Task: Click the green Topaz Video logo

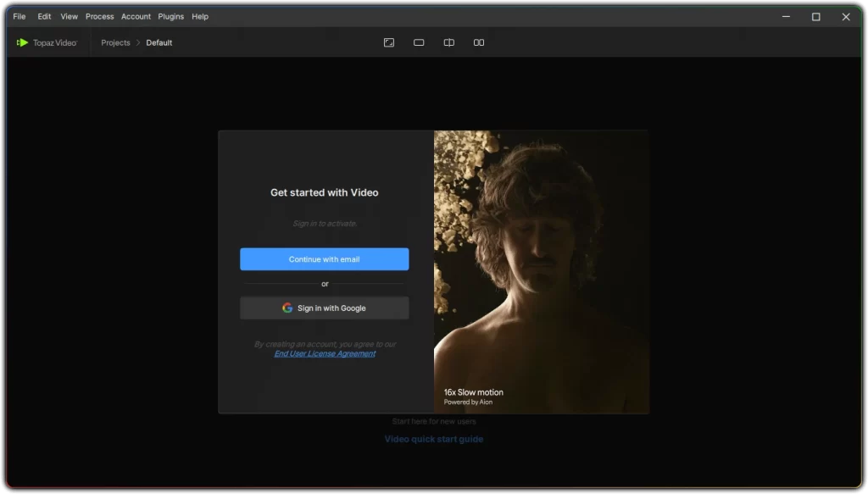Action: [x=24, y=42]
